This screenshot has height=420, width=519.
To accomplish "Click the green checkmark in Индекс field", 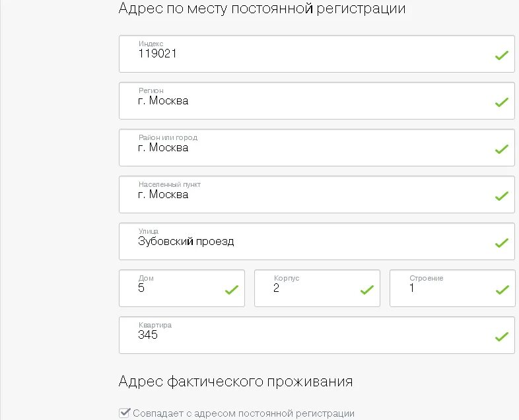I will pos(501,55).
